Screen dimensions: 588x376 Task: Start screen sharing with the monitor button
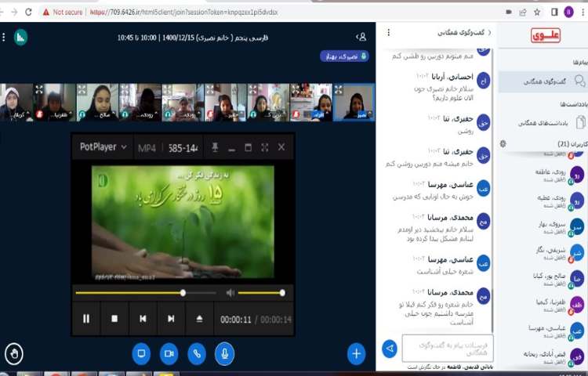(x=141, y=353)
